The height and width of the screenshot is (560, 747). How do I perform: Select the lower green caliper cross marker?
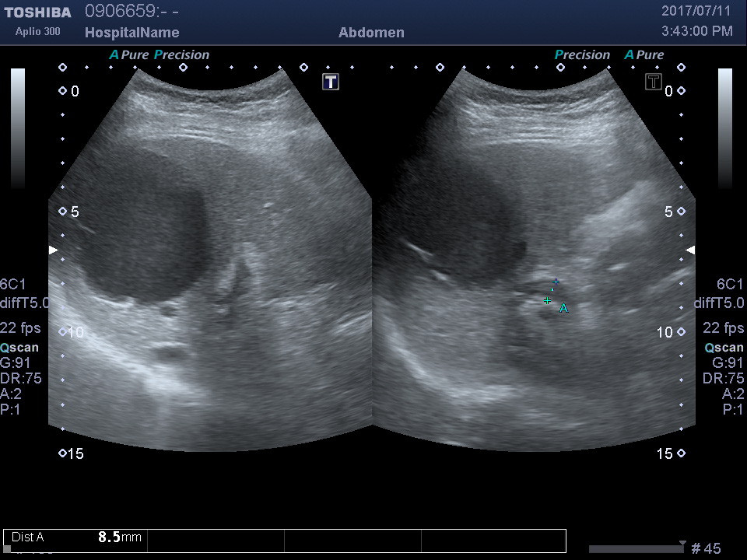[547, 300]
